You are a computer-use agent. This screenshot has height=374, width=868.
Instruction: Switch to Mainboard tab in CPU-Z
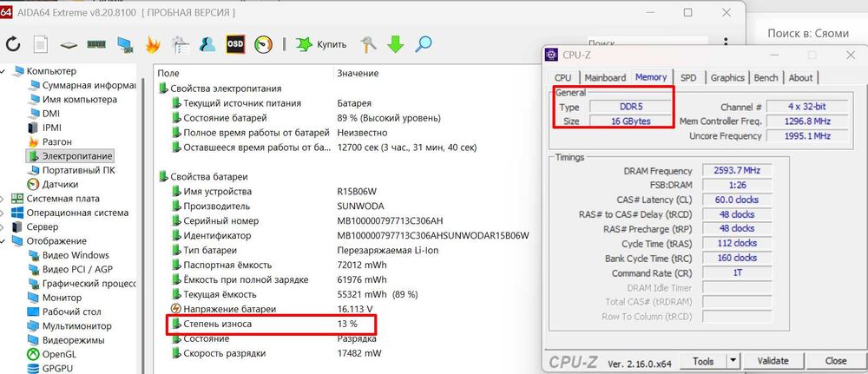point(605,78)
